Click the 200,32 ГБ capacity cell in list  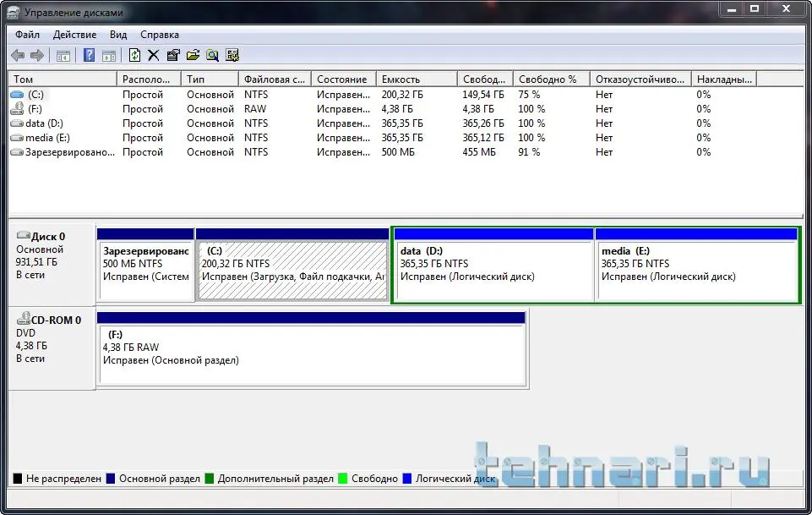pos(402,95)
